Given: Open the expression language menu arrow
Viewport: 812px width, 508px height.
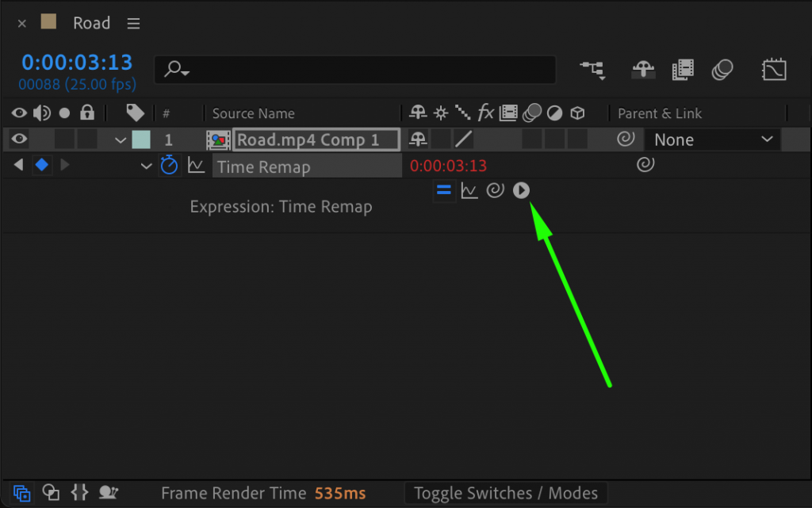Looking at the screenshot, I should click(x=521, y=190).
